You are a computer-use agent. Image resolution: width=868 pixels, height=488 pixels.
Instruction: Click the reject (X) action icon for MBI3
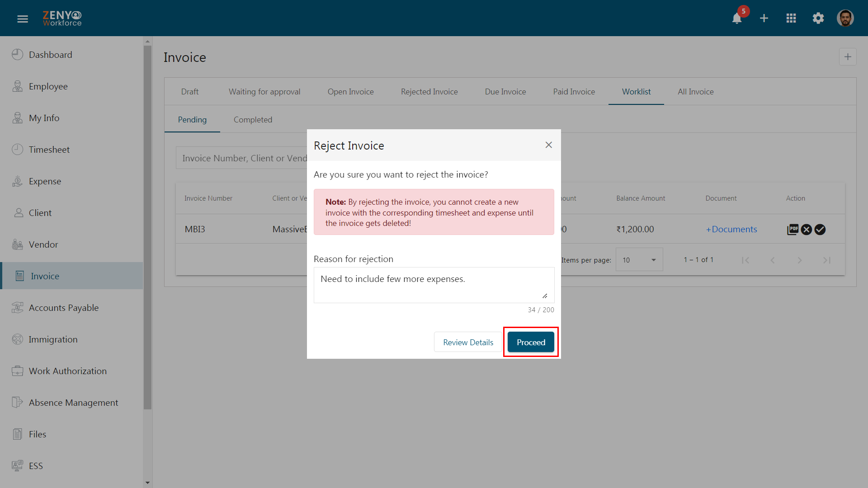(x=807, y=229)
